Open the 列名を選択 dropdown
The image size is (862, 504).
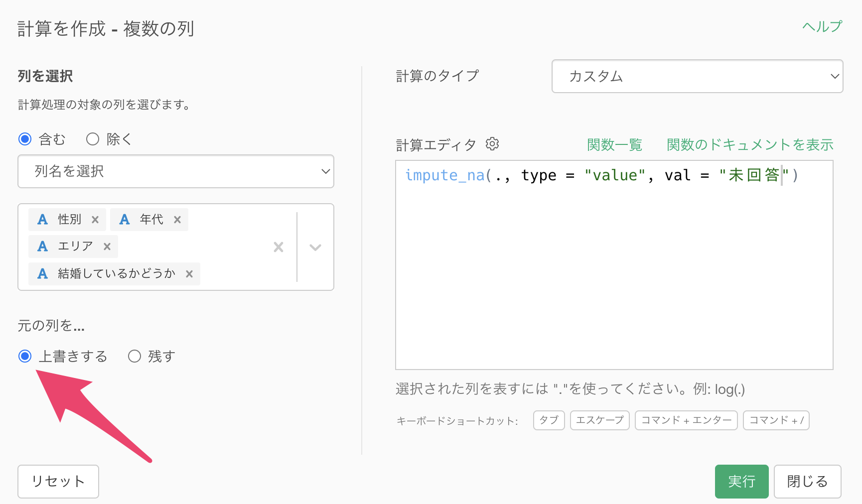[x=175, y=171]
